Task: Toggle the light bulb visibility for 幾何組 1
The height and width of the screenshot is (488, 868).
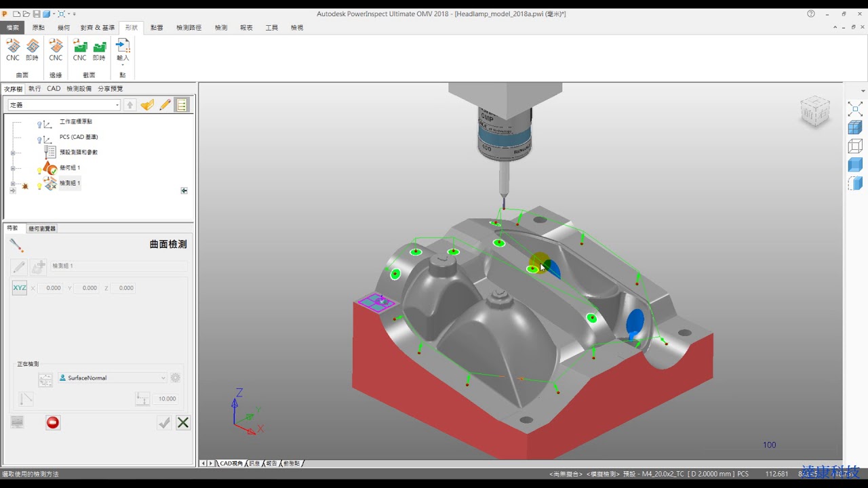Action: 39,170
